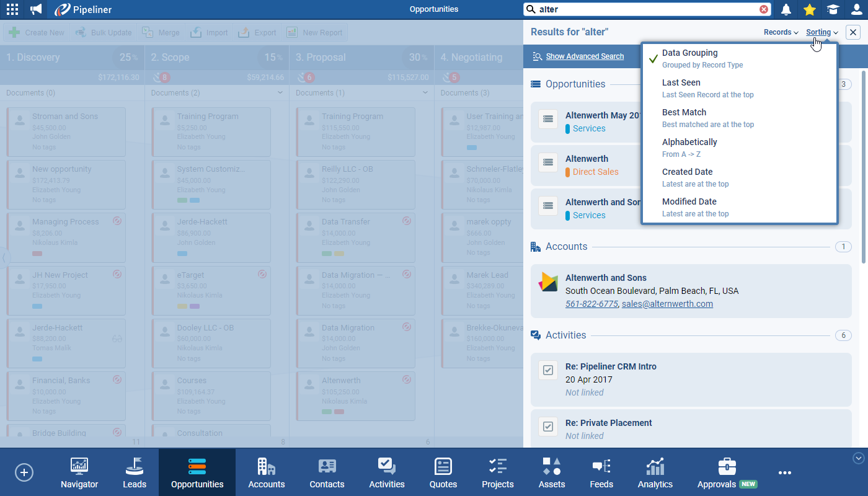Collapse the Sorting dropdown

[821, 32]
